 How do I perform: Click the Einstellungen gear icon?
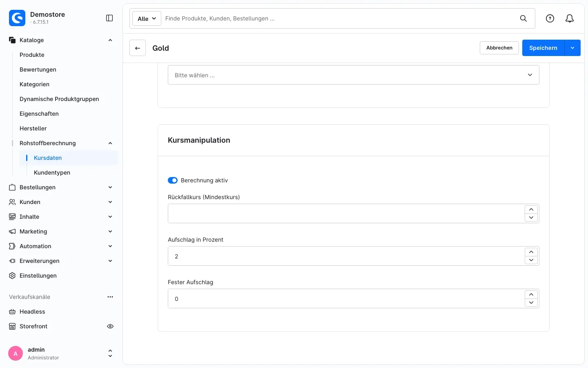pyautogui.click(x=12, y=276)
